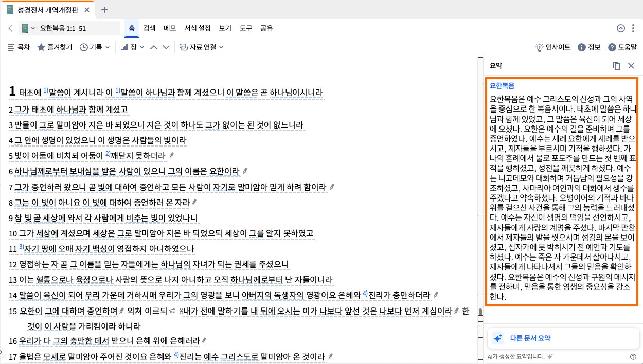Click the speaker icon before 내가 전에 말하기를
The height and width of the screenshot is (364, 643).
click(x=176, y=311)
